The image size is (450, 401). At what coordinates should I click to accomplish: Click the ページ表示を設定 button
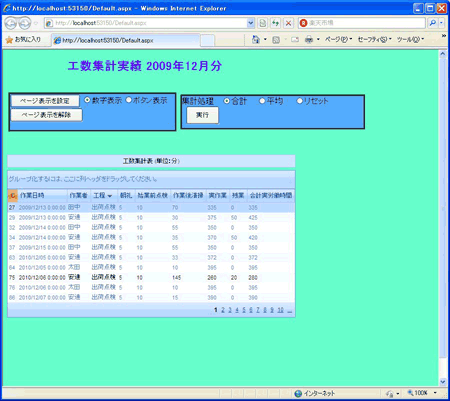(45, 101)
